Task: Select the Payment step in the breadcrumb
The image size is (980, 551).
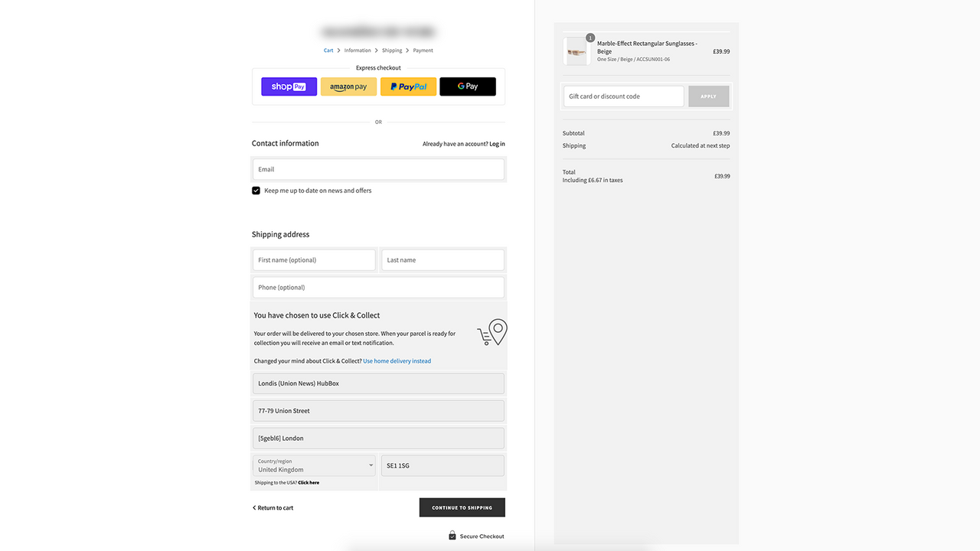Action: pyautogui.click(x=423, y=50)
